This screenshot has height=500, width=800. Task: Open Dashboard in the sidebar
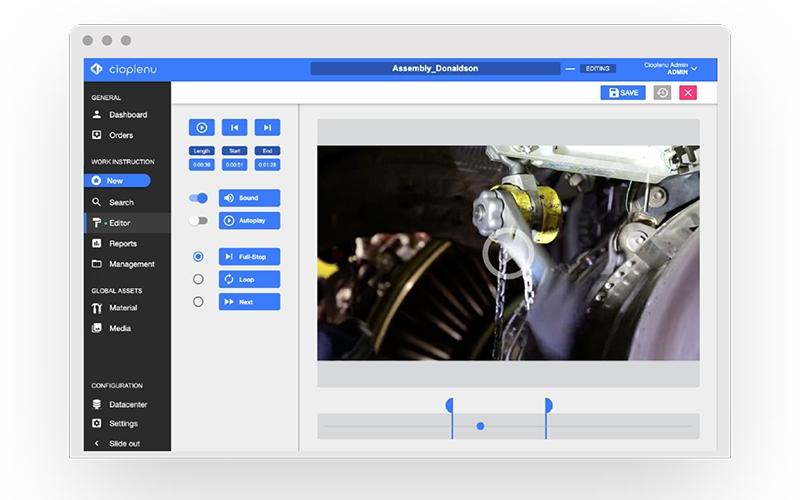point(127,115)
